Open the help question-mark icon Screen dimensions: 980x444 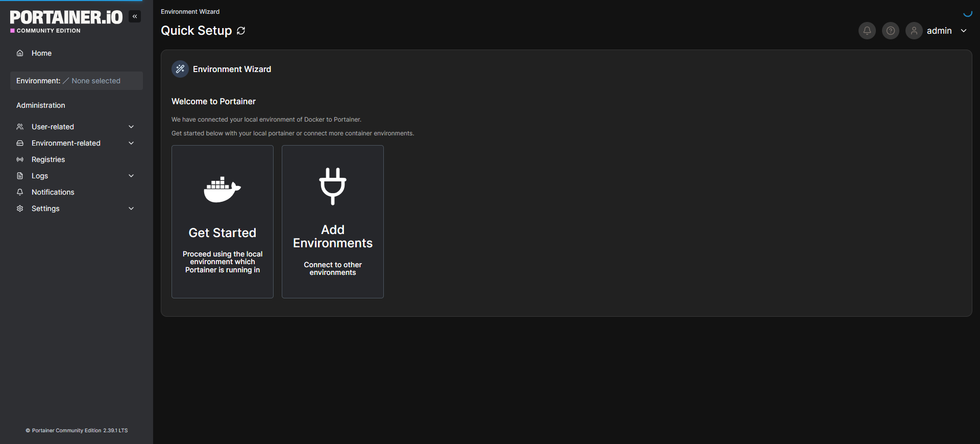tap(891, 31)
